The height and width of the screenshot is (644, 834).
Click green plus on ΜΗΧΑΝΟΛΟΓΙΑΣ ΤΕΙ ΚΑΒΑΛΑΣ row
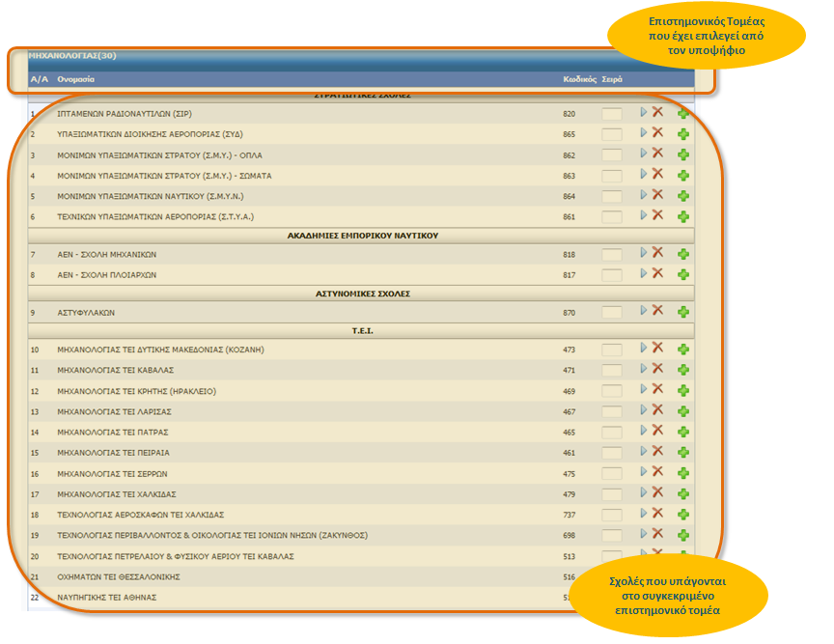tap(683, 370)
